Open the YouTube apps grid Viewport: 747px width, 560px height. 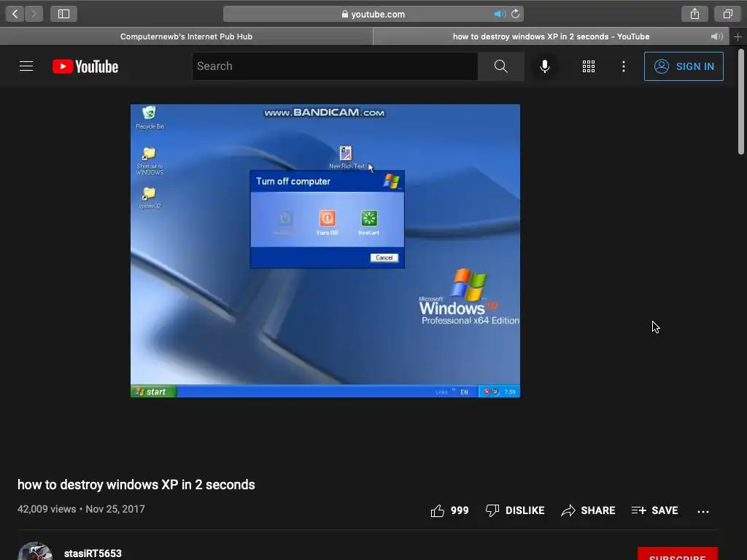coord(589,66)
